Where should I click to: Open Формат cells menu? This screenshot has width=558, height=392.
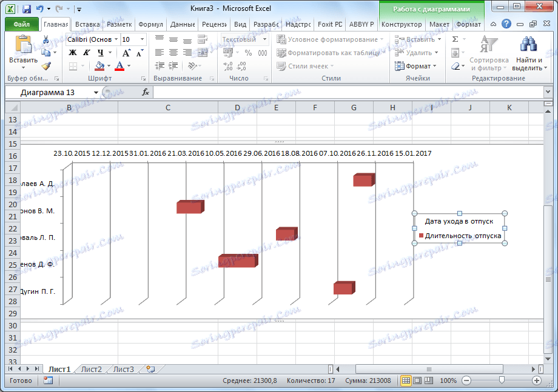click(x=415, y=66)
